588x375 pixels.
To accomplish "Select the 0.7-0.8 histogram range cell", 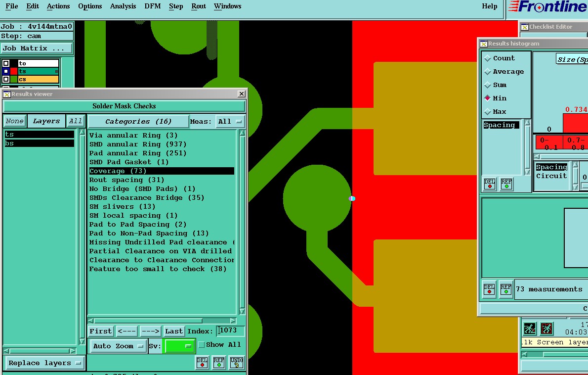I will pos(575,143).
